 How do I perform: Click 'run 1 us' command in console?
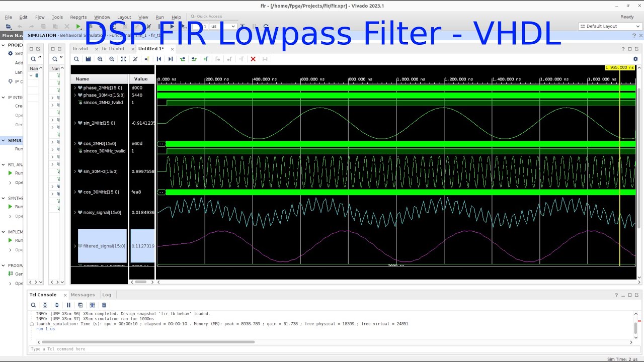pyautogui.click(x=45, y=329)
